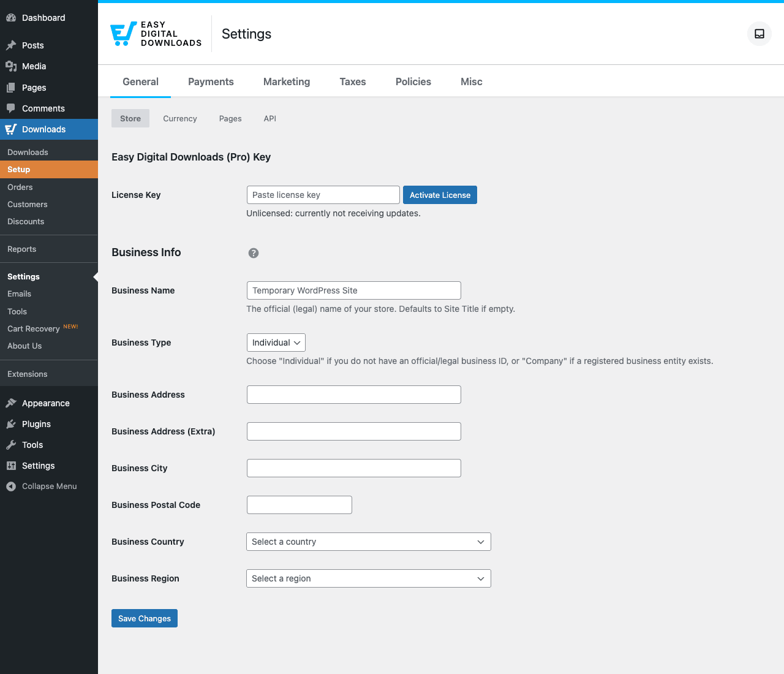Switch to the Payments tab
Screen dimensions: 784x674
click(211, 81)
